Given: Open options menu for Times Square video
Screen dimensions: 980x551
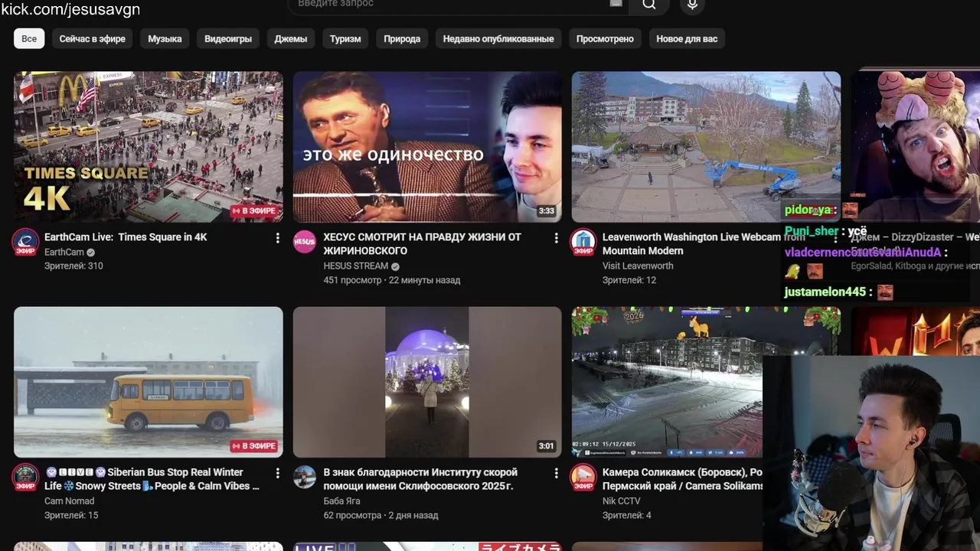Looking at the screenshot, I should (278, 238).
